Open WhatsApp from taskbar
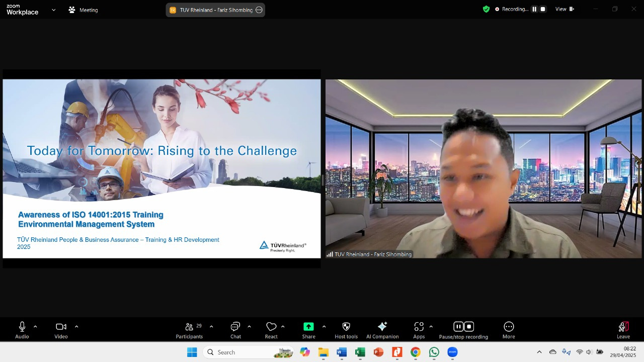 click(434, 352)
